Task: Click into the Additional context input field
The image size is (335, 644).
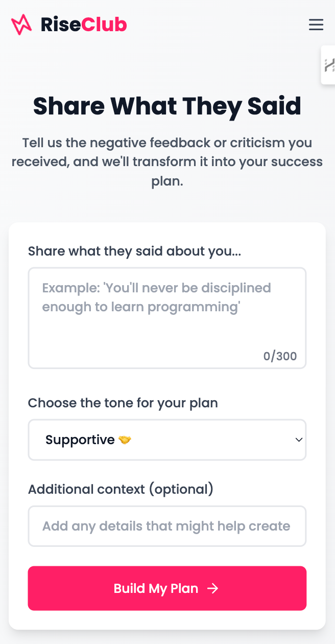Action: click(167, 526)
